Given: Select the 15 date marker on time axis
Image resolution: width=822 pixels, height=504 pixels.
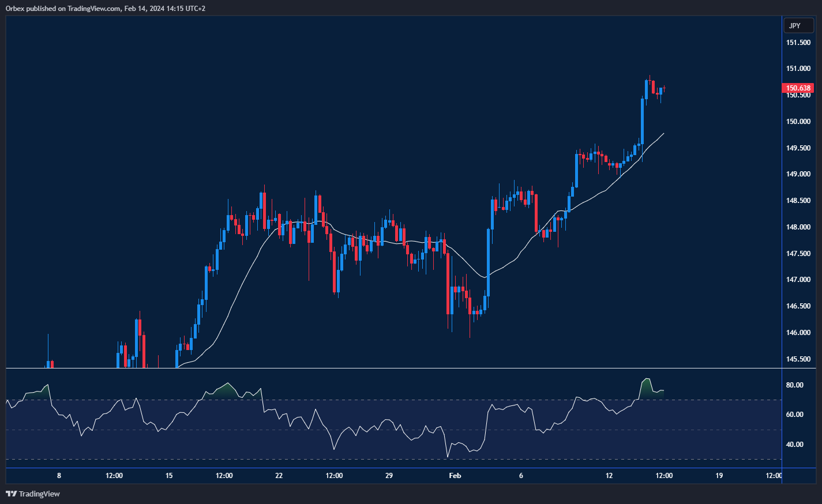Looking at the screenshot, I should point(169,476).
